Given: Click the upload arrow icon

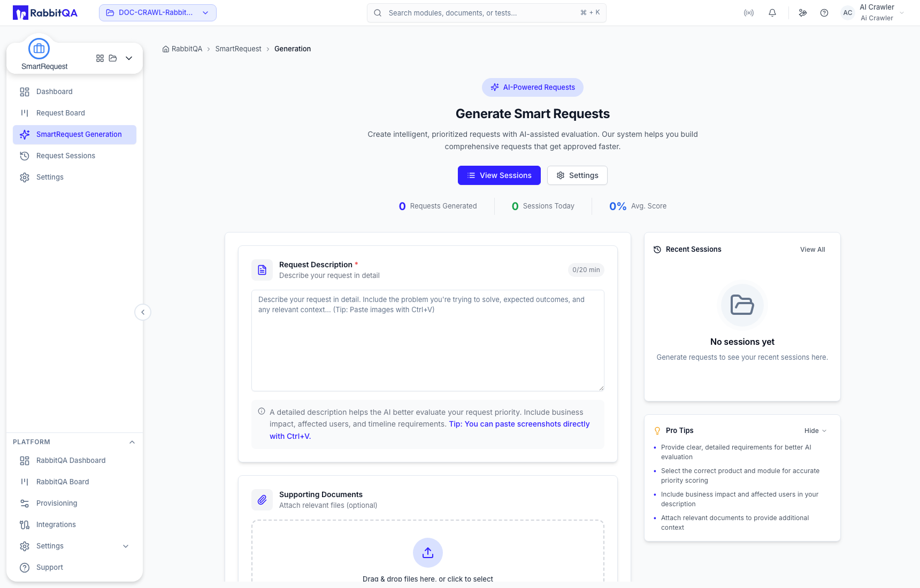Looking at the screenshot, I should 428,553.
